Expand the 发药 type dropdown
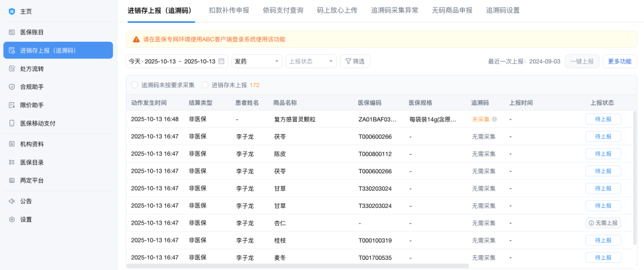644x270 pixels. (x=257, y=62)
